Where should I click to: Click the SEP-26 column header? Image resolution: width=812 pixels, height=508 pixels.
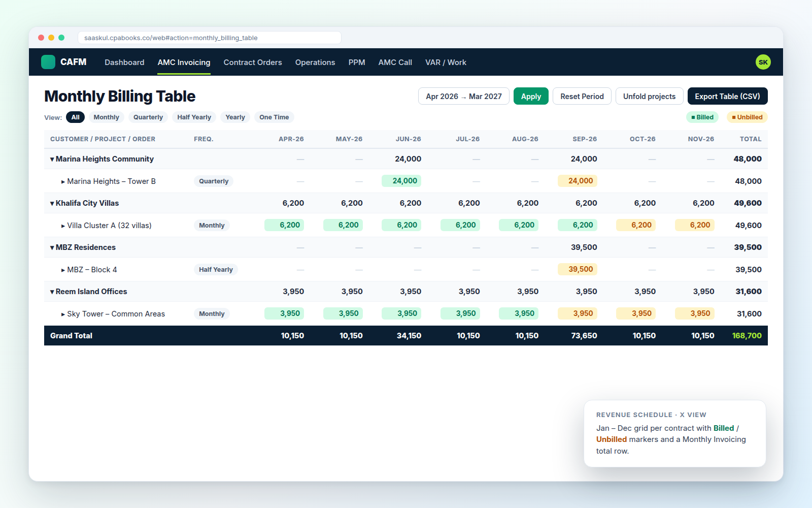585,139
